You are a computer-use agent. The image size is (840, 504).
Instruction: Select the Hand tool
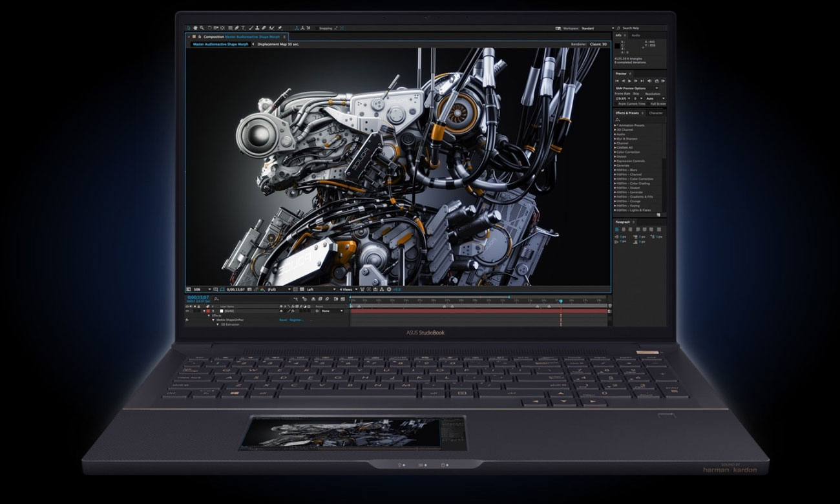point(195,28)
